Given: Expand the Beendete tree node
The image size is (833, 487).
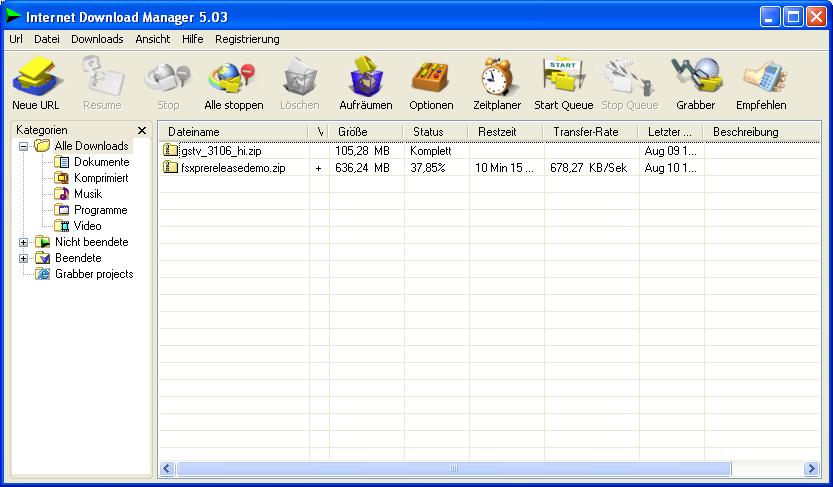Looking at the screenshot, I should tap(23, 259).
